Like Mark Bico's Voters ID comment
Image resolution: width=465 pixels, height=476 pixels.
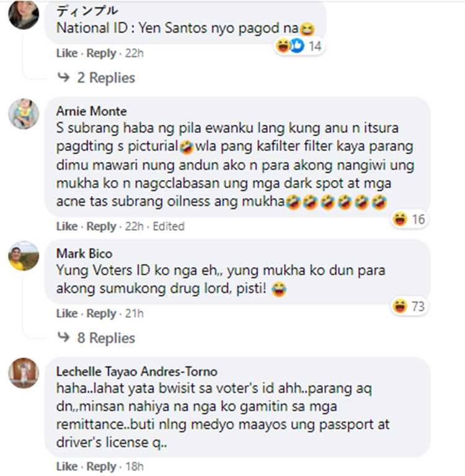tap(67, 313)
